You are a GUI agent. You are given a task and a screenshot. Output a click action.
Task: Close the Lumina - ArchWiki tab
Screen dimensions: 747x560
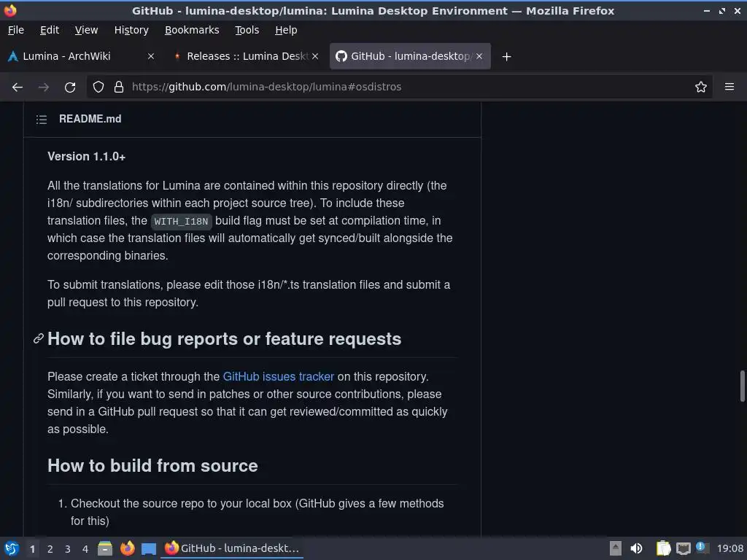[x=150, y=56]
